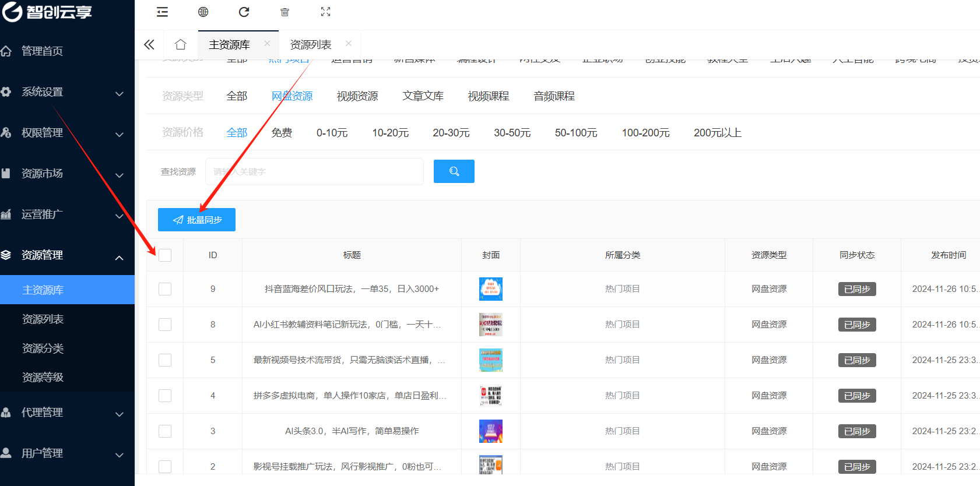Tick the checkbox for row ID 2

[x=165, y=467]
